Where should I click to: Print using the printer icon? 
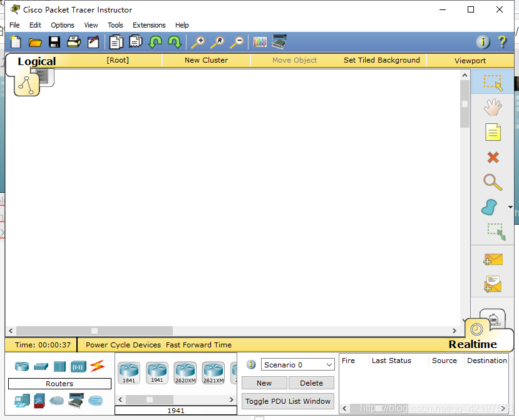pyautogui.click(x=74, y=42)
